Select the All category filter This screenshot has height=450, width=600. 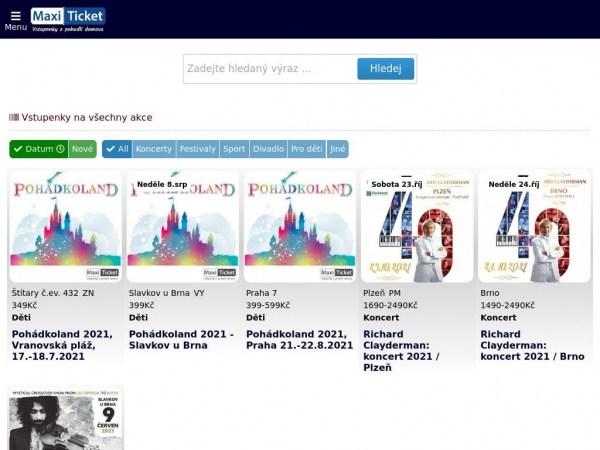[117, 149]
